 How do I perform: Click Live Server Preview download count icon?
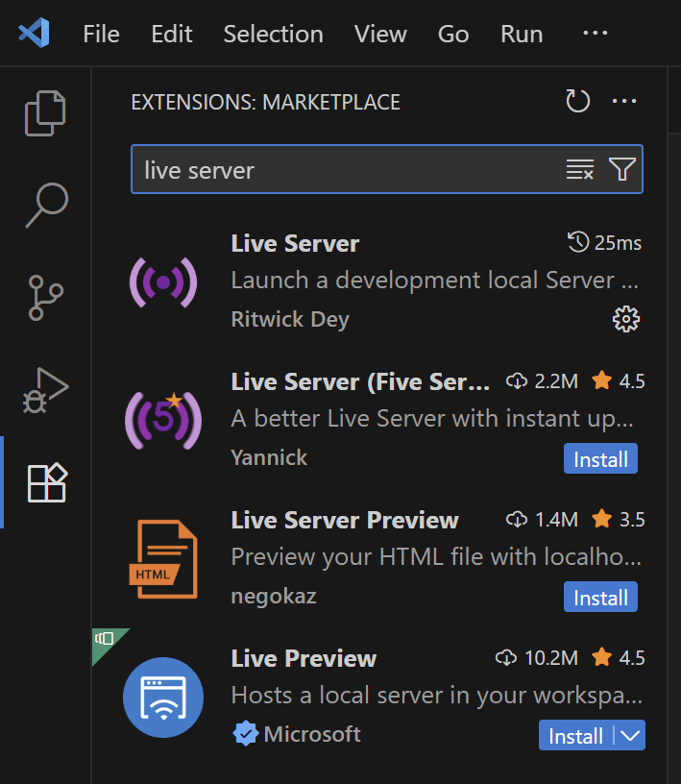click(x=517, y=520)
